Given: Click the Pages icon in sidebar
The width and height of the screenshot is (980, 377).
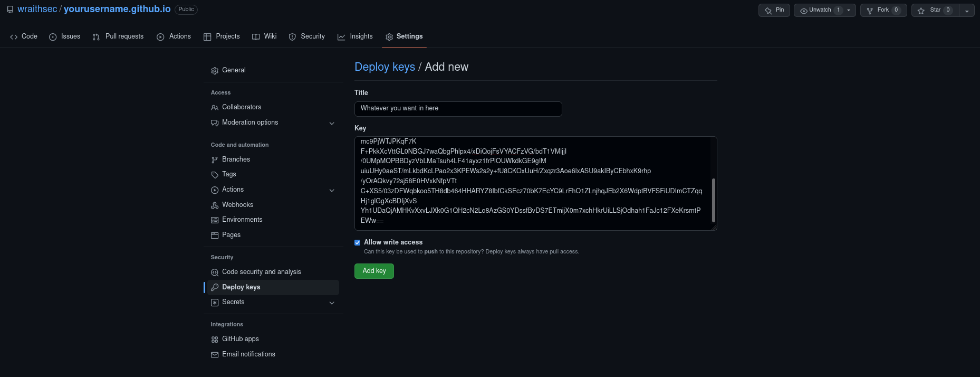Looking at the screenshot, I should click(215, 235).
